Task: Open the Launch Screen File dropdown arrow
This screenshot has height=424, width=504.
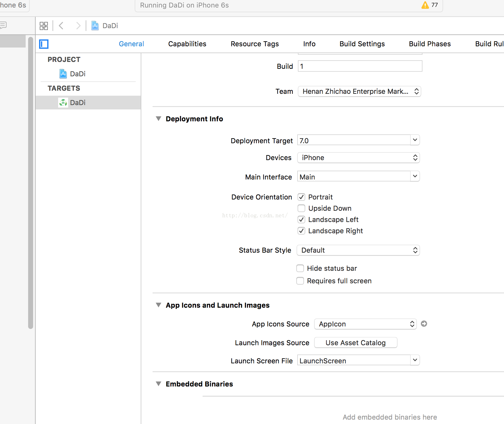Action: (x=415, y=360)
